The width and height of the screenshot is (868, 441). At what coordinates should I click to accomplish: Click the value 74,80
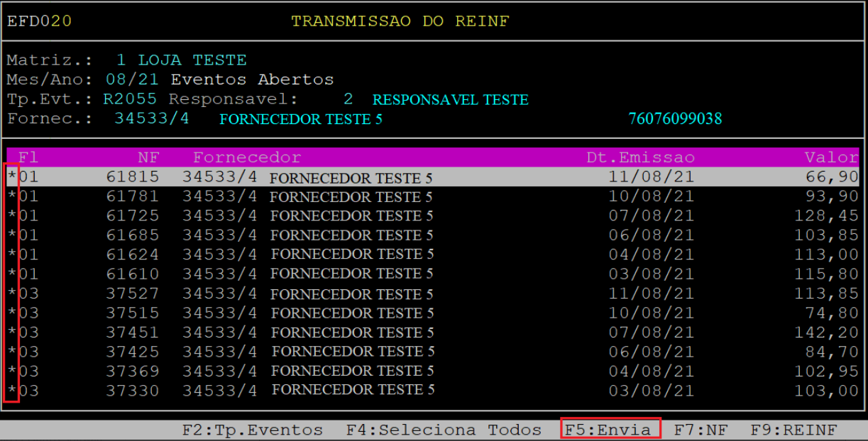(832, 313)
